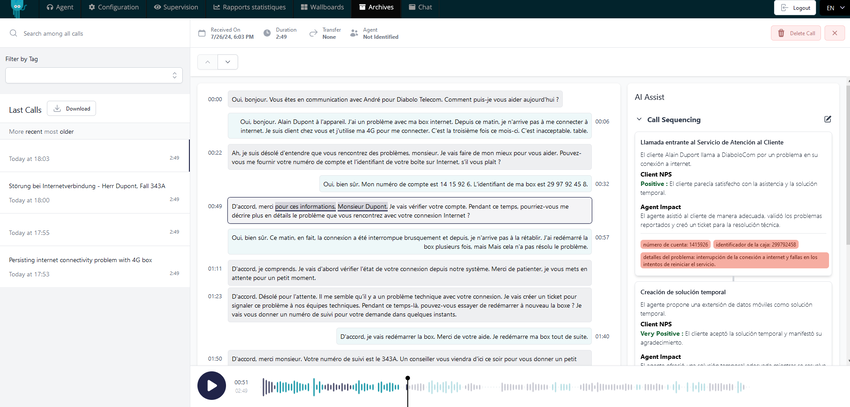The width and height of the screenshot is (850, 407).
Task: Show older calls via the older link
Action: [x=67, y=132]
